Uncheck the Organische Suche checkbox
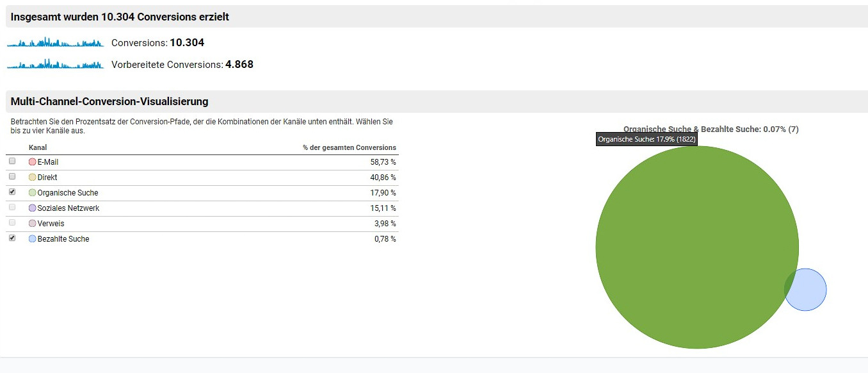The width and height of the screenshot is (868, 373). [12, 192]
